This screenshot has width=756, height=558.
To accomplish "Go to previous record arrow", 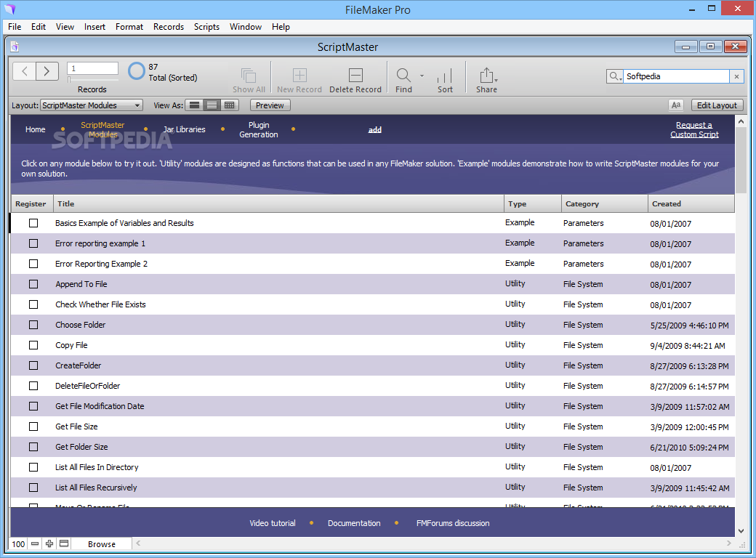I will pos(24,71).
